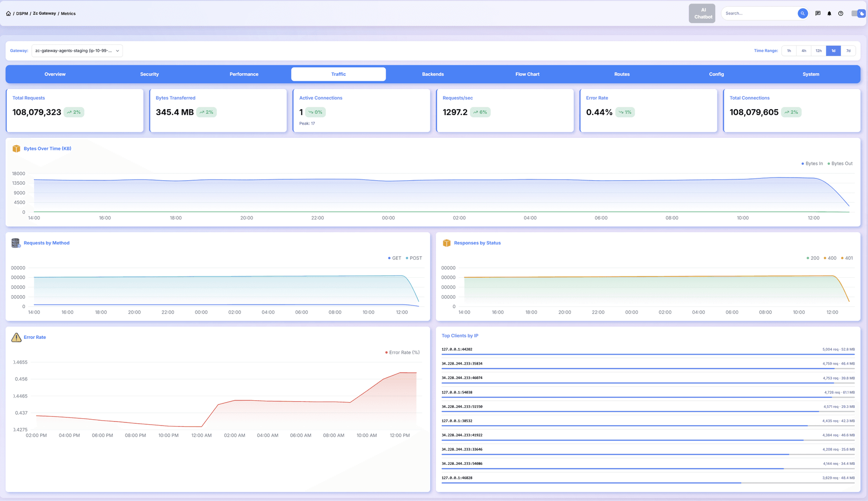Viewport: 868px width, 501px height.
Task: Toggle the 401 status legend series
Action: (847, 258)
